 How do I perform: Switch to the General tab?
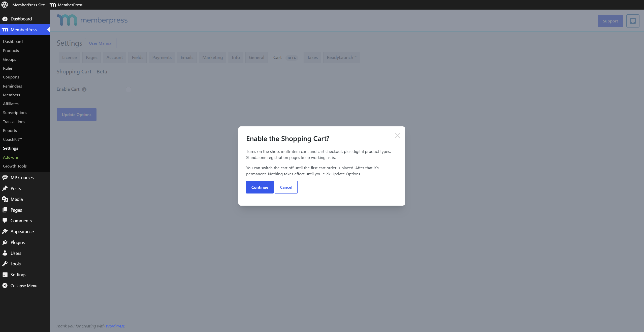(256, 58)
